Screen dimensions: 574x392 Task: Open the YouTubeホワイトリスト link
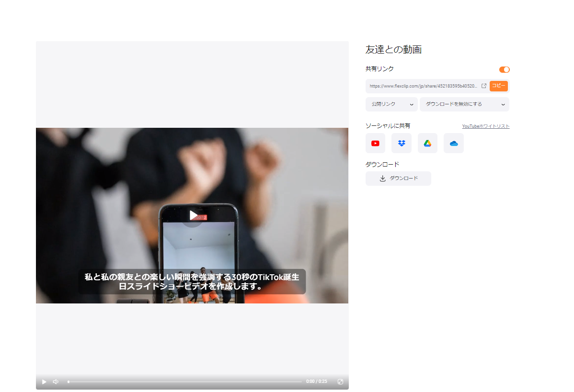pyautogui.click(x=485, y=126)
